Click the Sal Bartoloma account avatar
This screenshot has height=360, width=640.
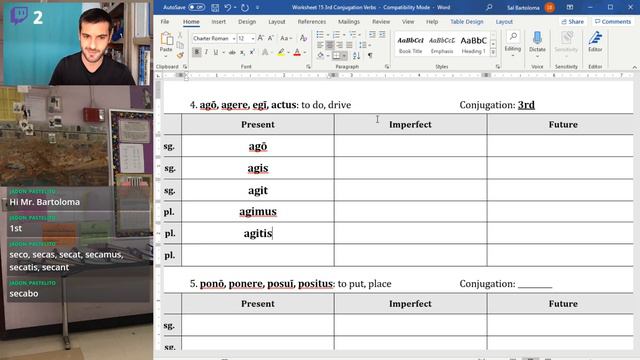click(550, 7)
